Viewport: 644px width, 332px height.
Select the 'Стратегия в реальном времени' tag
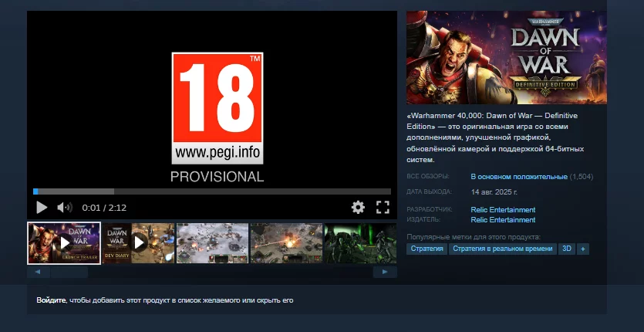502,249
